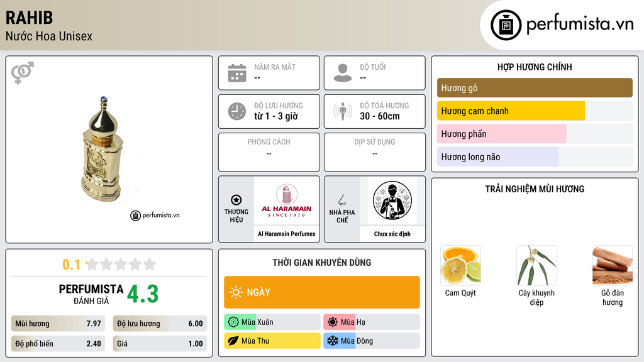Open the Al Haramain brand logo

point(287,200)
